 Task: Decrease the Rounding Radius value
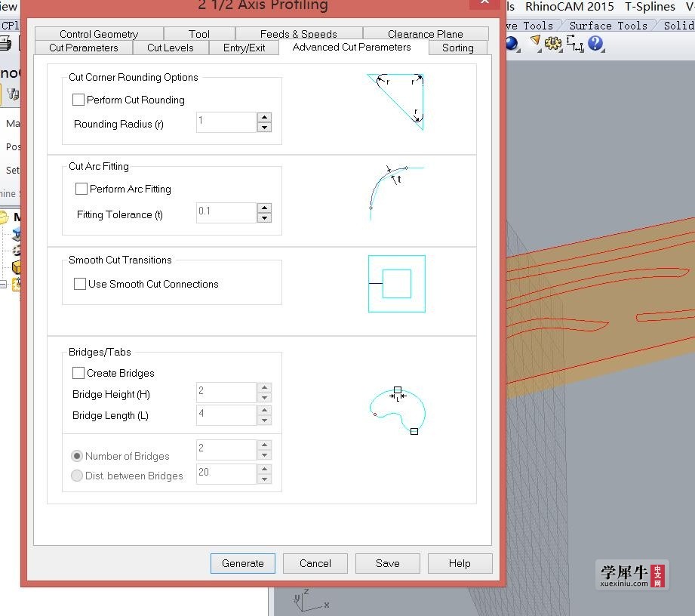pyautogui.click(x=265, y=128)
